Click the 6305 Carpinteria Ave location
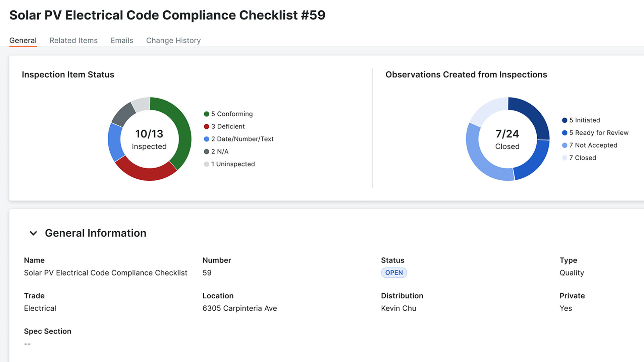The width and height of the screenshot is (644, 362). [240, 308]
